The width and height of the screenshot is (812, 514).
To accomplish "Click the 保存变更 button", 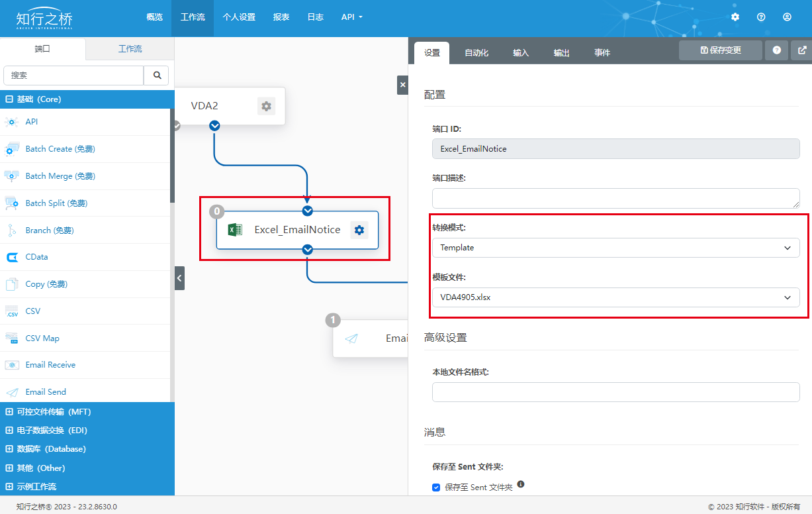I will [720, 50].
